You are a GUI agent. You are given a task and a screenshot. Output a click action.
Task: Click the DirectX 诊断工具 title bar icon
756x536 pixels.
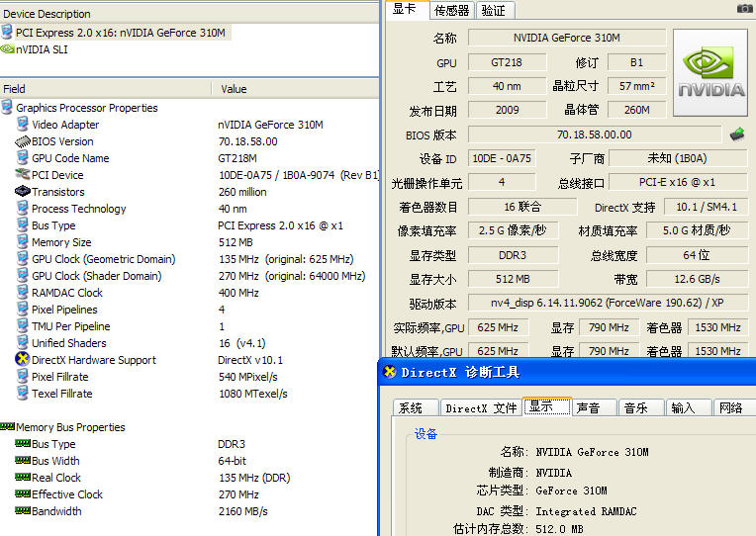click(x=390, y=372)
